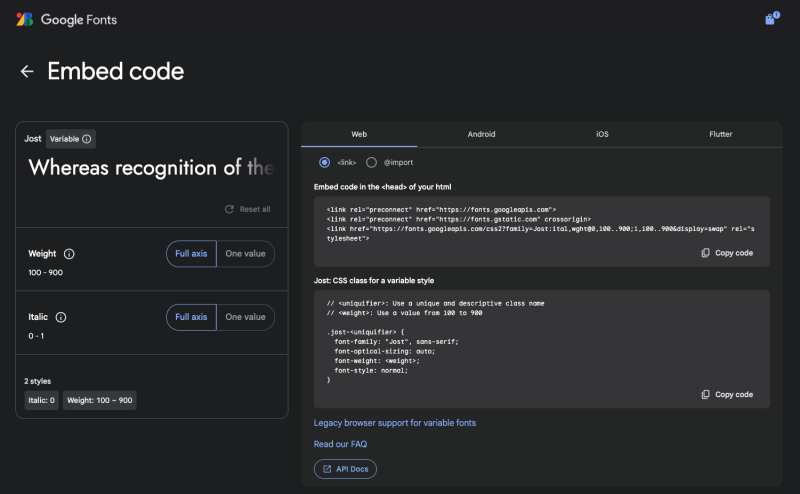This screenshot has width=800, height=494.
Task: Open Legacy browser support for variable fonts link
Action: 394,423
